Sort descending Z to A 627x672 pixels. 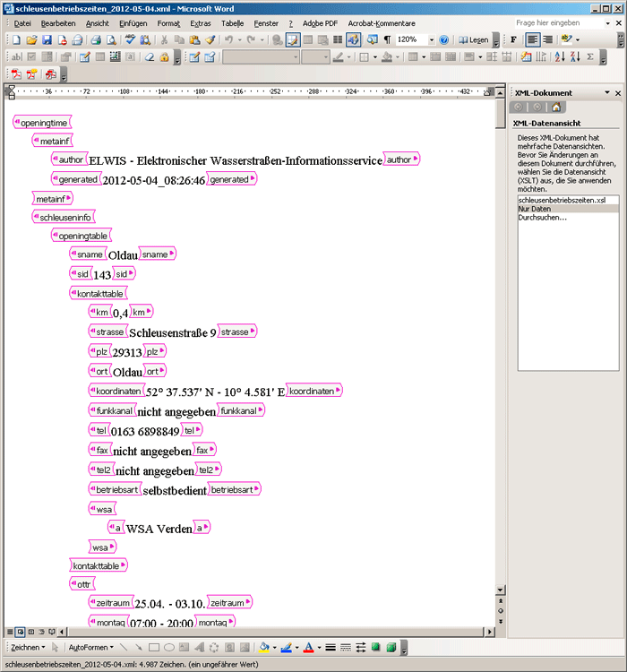point(575,57)
